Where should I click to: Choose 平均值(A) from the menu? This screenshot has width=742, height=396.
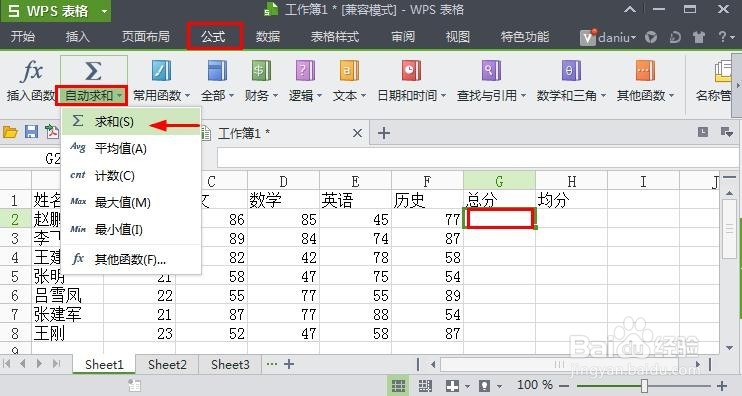pyautogui.click(x=131, y=149)
